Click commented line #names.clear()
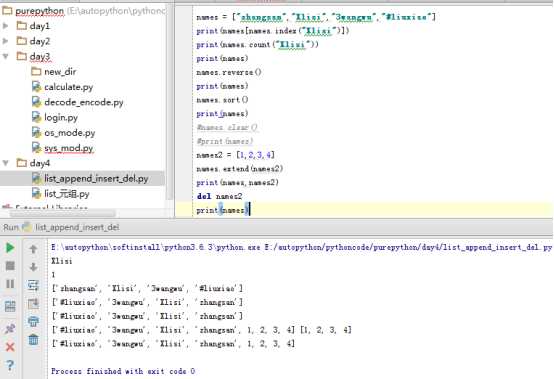Screen dimensions: 554x379 226,127
